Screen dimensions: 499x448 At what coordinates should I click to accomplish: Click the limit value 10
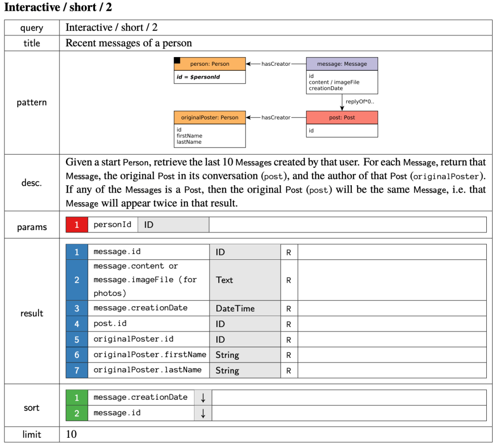pyautogui.click(x=71, y=434)
